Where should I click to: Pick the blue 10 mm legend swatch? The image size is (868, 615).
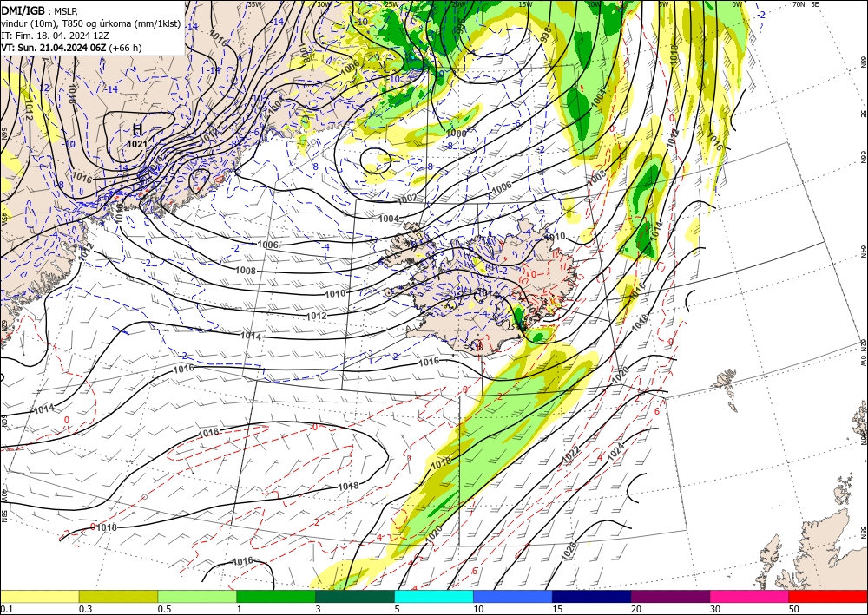513,596
